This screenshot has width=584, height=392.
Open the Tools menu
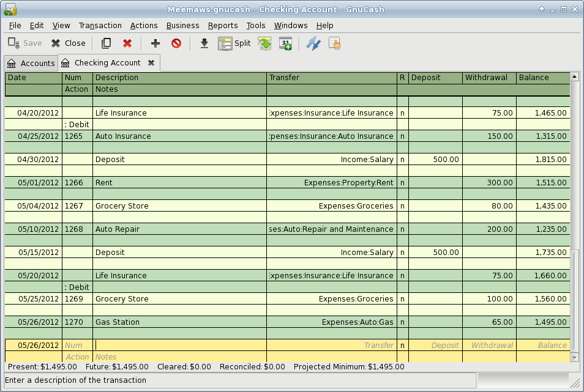tap(256, 25)
